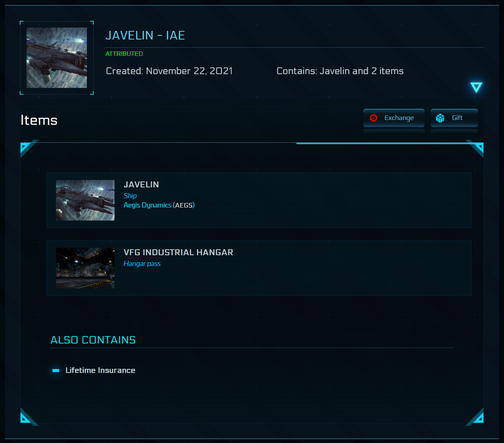Collapse the pledge with the triangle arrow

[x=476, y=87]
